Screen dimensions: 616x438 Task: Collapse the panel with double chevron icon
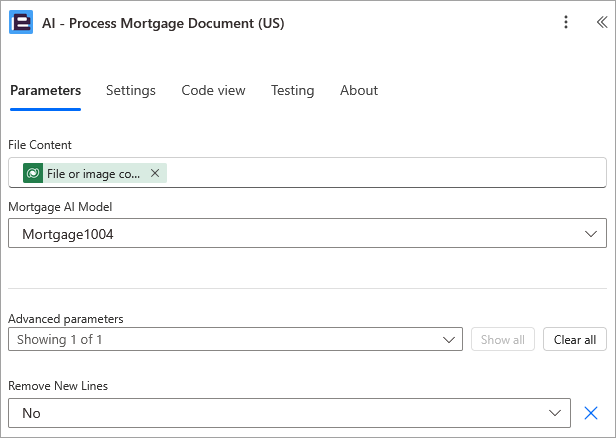pos(602,22)
